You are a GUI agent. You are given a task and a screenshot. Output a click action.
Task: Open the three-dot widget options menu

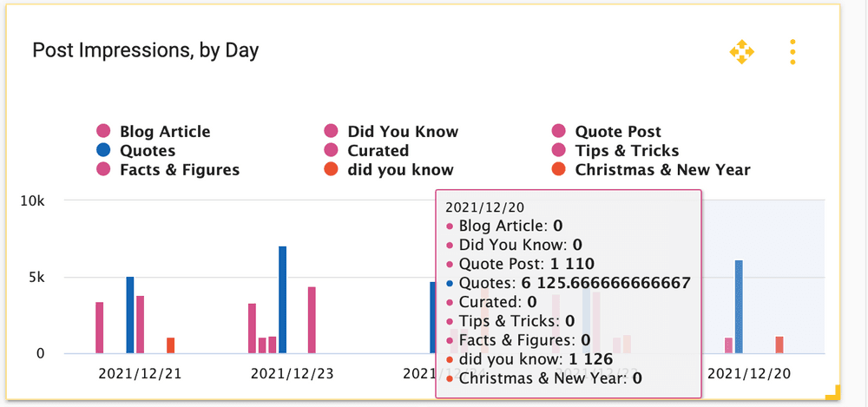click(792, 52)
